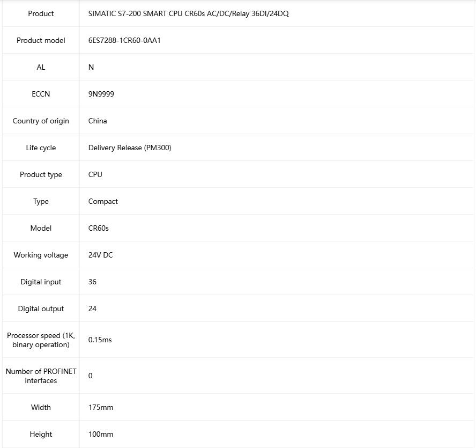Select the 0.15ms processor speed value

click(100, 340)
